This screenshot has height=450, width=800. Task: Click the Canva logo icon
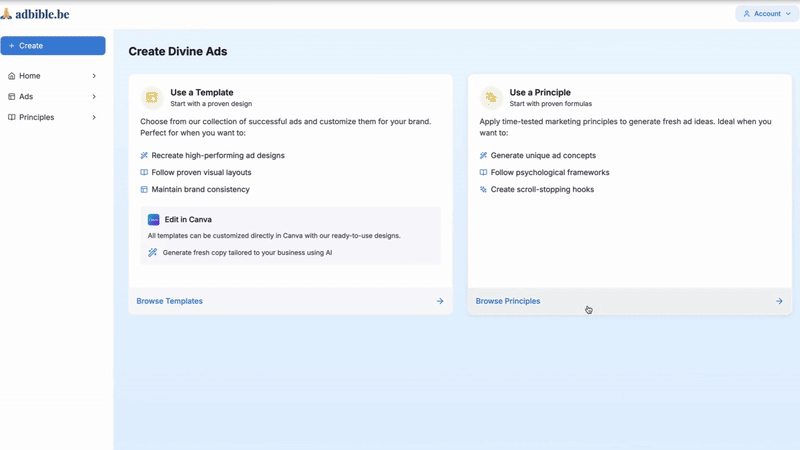[x=154, y=219]
